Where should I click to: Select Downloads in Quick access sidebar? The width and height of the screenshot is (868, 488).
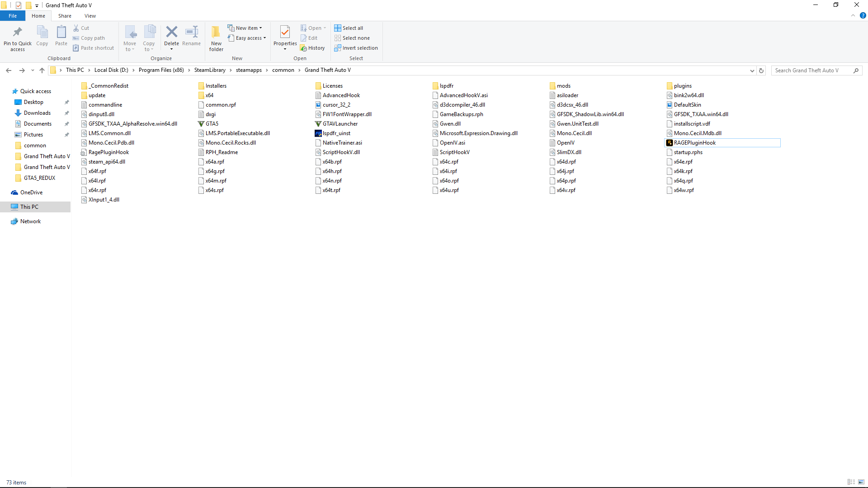pos(37,113)
